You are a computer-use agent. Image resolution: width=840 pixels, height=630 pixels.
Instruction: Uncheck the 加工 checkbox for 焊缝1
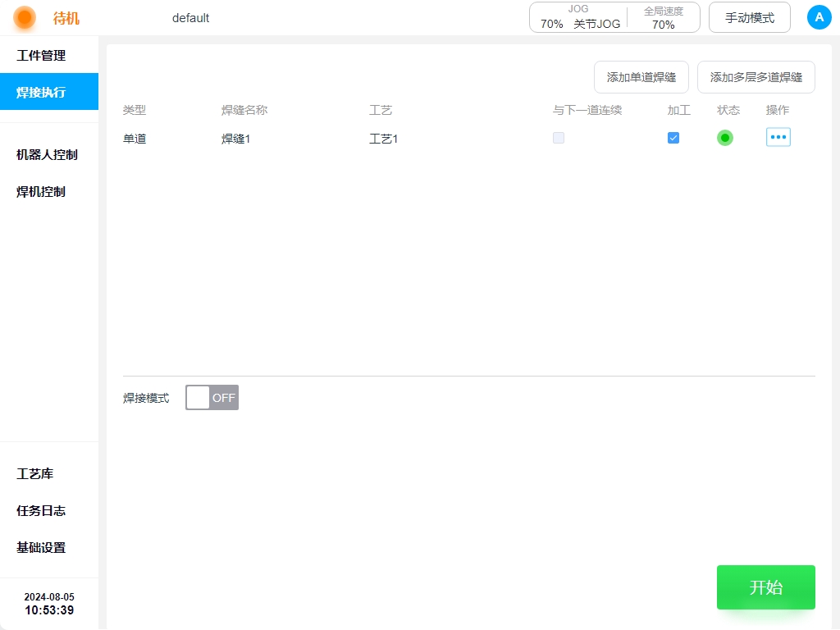[673, 138]
